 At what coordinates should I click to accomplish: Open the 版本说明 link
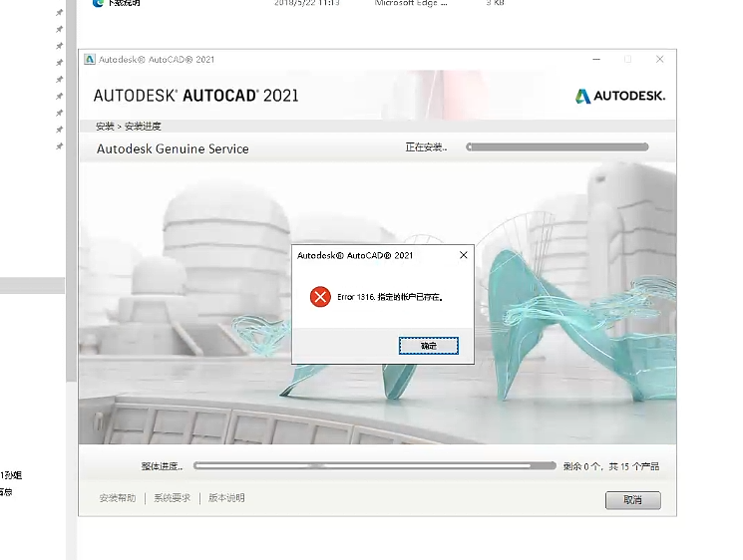226,498
